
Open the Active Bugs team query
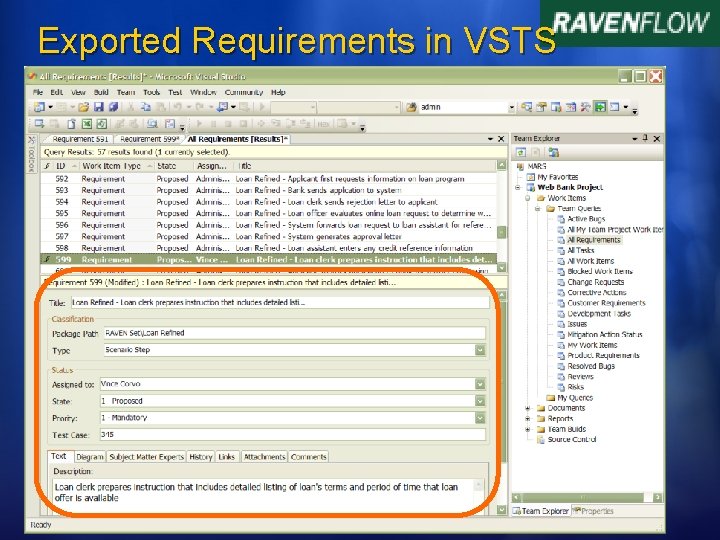click(x=581, y=219)
